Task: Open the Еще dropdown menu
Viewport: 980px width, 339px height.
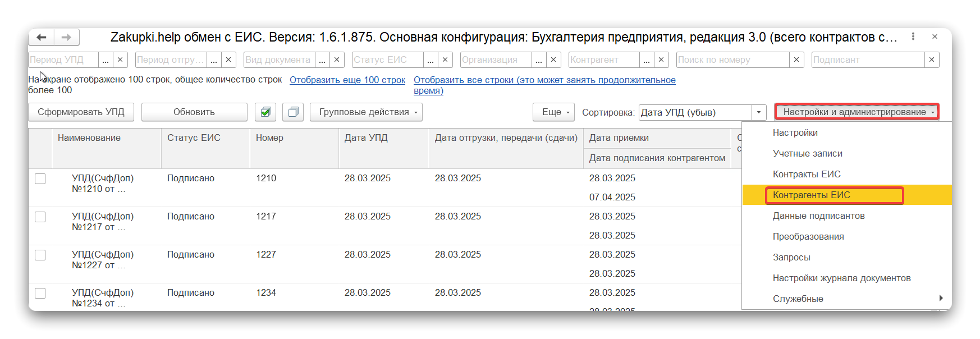Action: click(x=553, y=112)
